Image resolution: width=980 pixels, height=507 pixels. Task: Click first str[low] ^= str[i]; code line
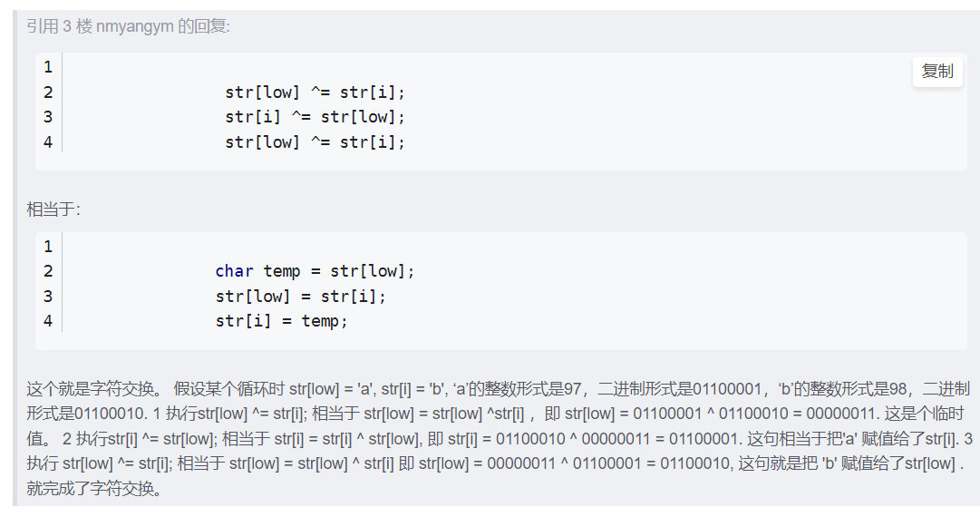(x=315, y=93)
